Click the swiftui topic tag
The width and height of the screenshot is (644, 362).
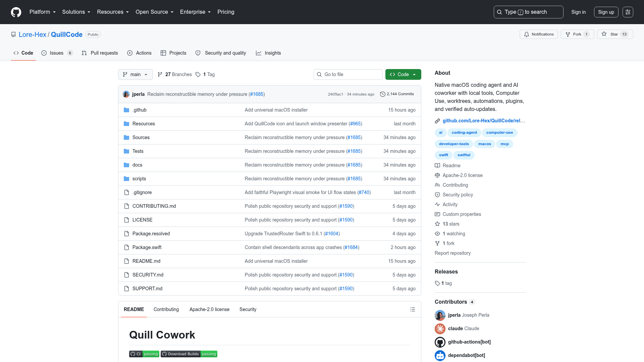click(464, 155)
